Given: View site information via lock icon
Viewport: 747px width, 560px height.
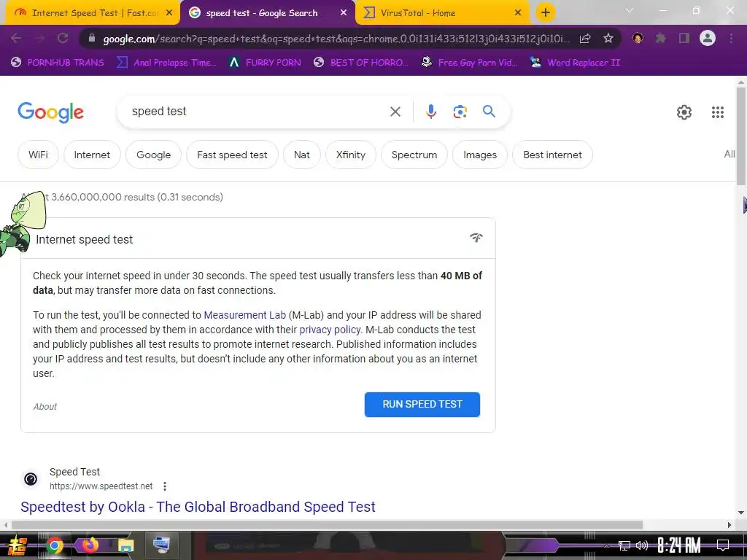Looking at the screenshot, I should pos(92,38).
